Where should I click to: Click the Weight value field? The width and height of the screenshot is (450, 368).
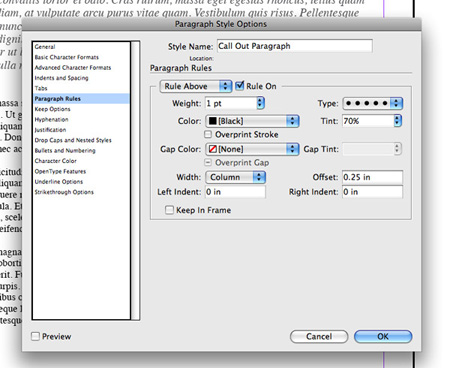coord(231,103)
